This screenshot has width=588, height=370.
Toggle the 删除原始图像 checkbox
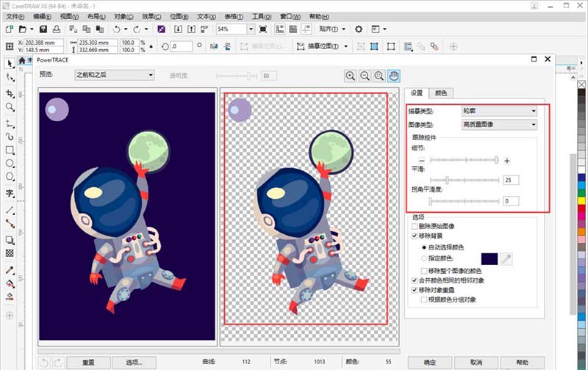415,226
